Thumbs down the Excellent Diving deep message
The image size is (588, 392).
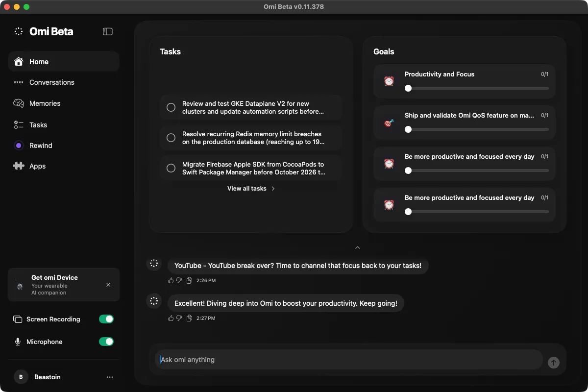[179, 318]
